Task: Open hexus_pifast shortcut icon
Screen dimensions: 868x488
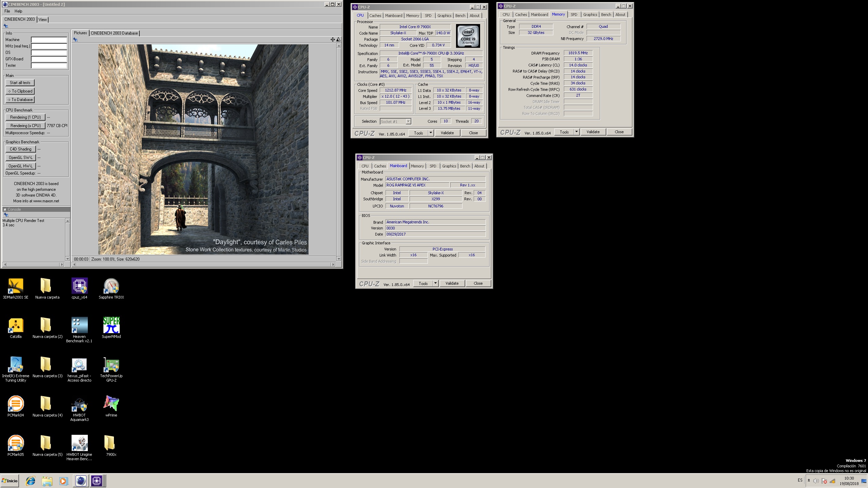Action: point(79,369)
